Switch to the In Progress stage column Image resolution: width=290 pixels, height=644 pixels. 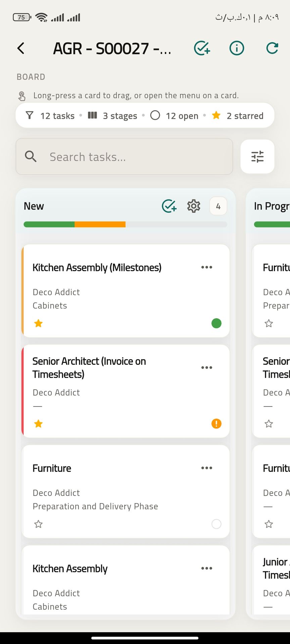click(271, 206)
